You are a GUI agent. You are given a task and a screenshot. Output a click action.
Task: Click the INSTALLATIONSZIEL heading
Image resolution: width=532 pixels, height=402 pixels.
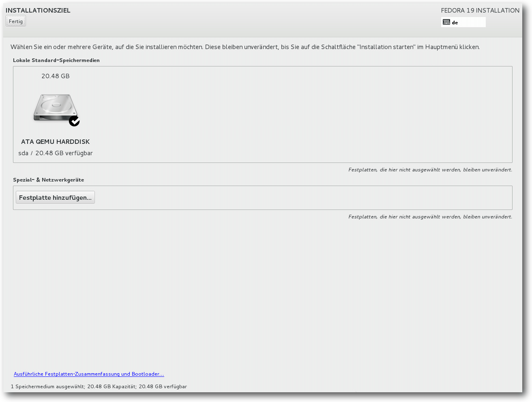[x=38, y=10]
